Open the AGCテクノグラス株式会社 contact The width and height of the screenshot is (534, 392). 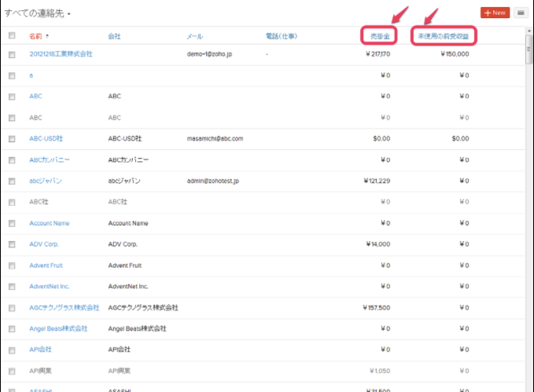[64, 307]
